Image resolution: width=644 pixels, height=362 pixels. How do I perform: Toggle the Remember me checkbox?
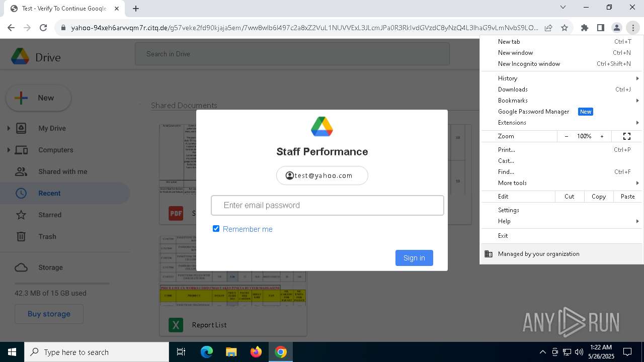point(216,229)
